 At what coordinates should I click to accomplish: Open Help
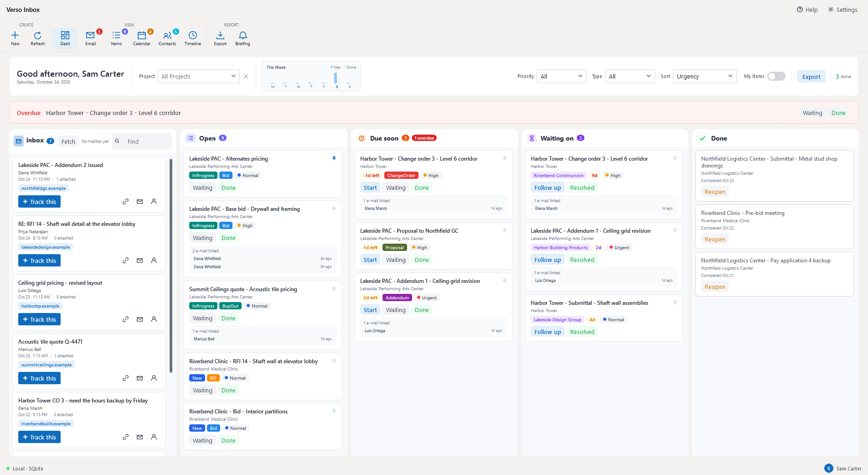click(807, 10)
